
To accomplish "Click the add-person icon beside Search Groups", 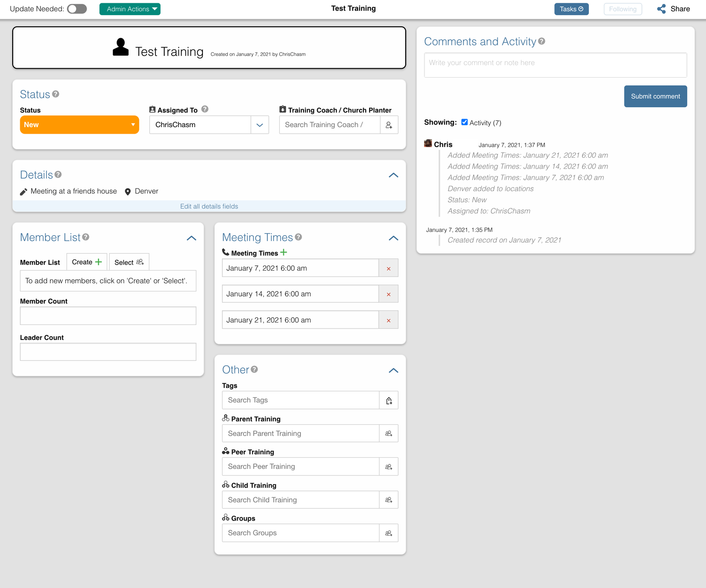I will pos(389,532).
